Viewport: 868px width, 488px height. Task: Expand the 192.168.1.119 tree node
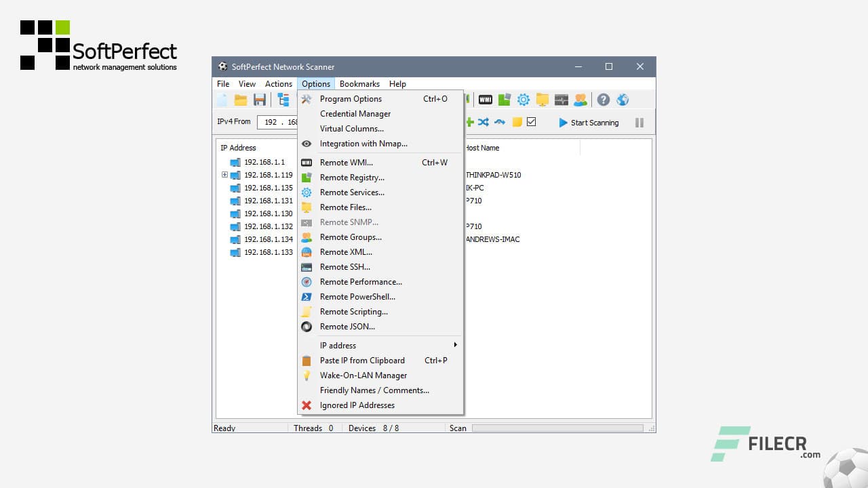[x=224, y=175]
